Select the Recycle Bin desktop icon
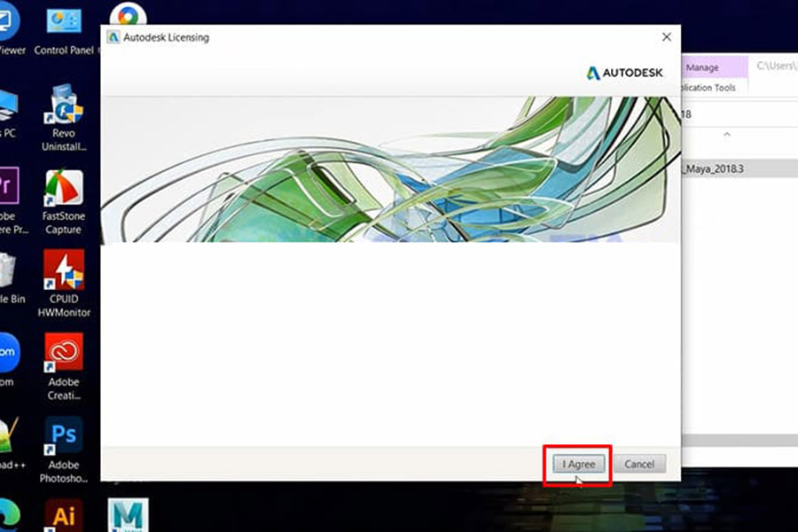The image size is (798, 532). (x=10, y=278)
